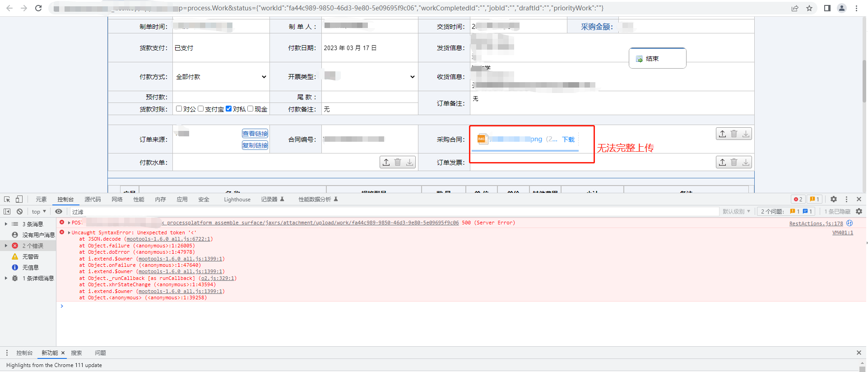Open Chrome three-dot menu
The height and width of the screenshot is (372, 868).
pos(856,8)
